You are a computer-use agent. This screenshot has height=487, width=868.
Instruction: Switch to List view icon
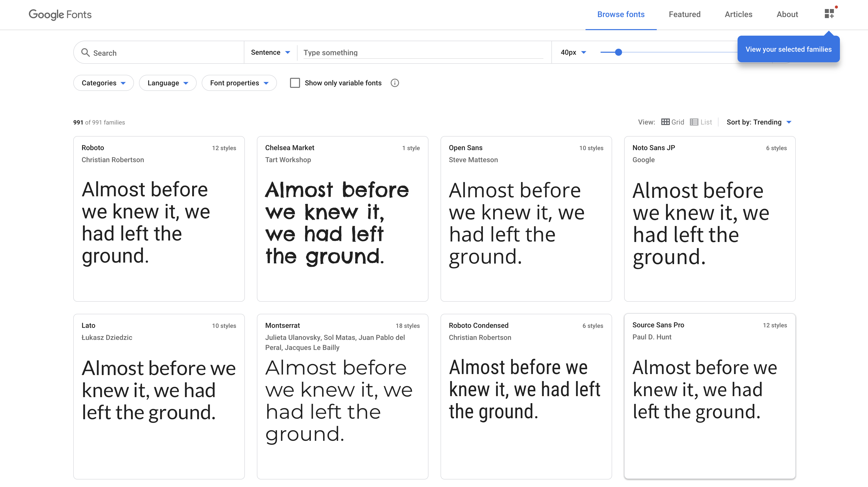[694, 122]
